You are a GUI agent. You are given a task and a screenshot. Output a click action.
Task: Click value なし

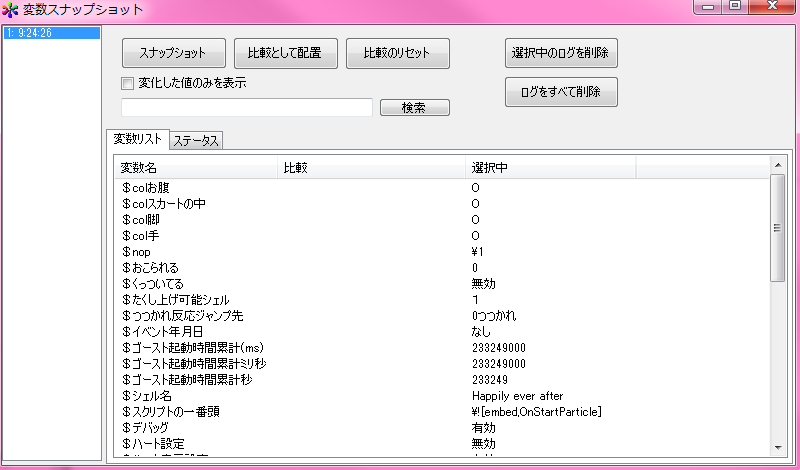coord(481,332)
